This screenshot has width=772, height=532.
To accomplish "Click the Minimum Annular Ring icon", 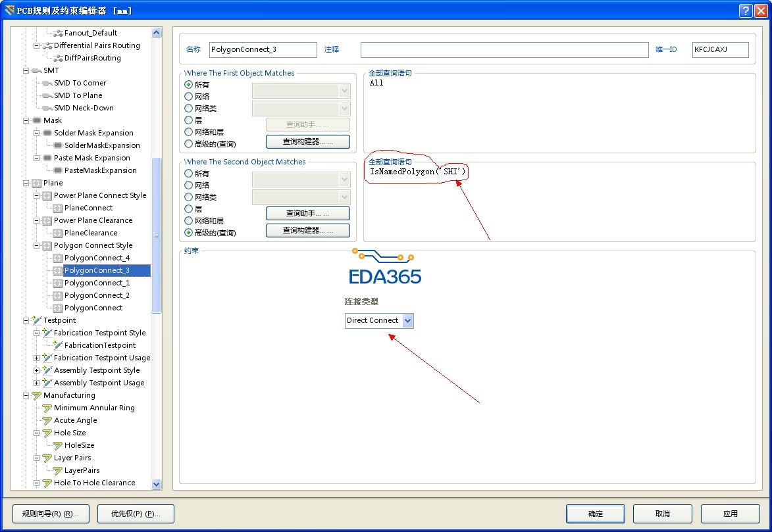I will tap(47, 408).
